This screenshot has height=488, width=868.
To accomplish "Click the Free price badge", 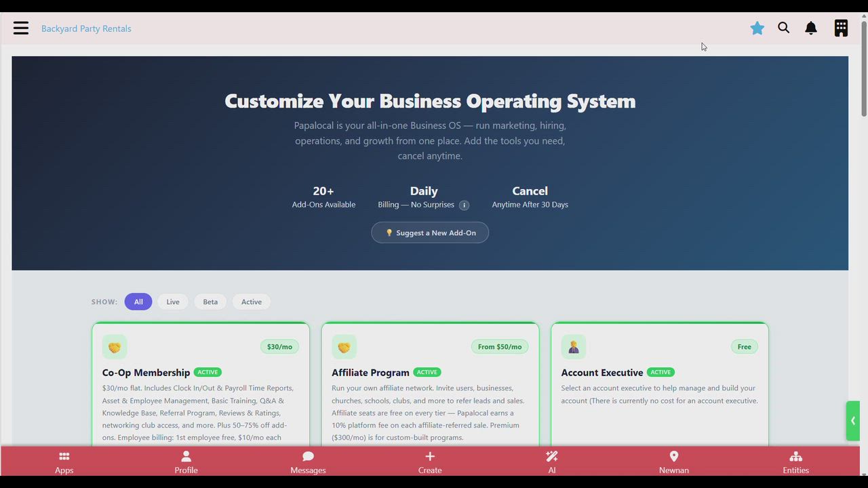I will (x=744, y=347).
